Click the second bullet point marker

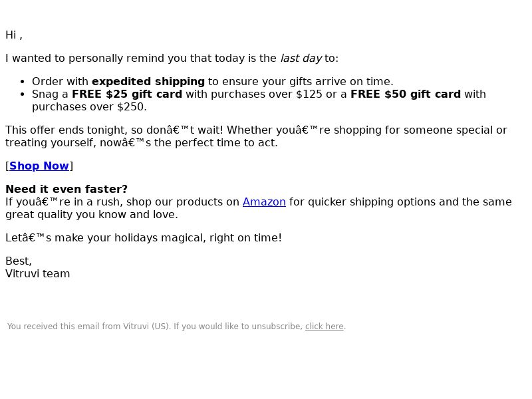point(23,94)
